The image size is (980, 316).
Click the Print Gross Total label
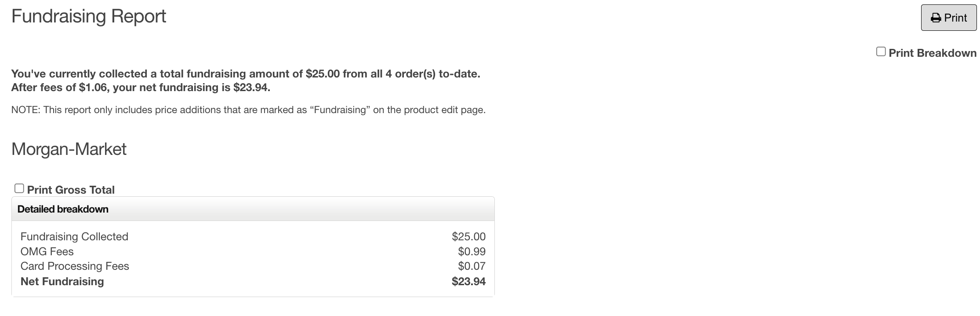click(x=71, y=190)
